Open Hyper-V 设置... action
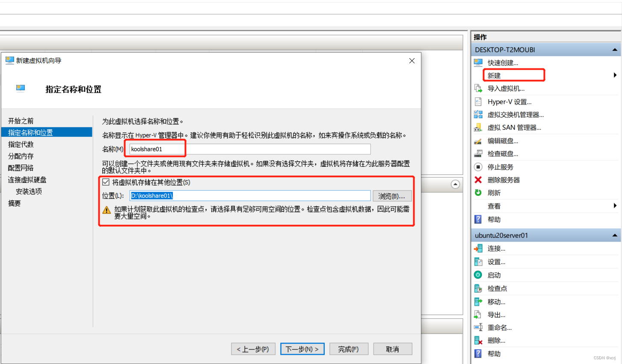 pyautogui.click(x=509, y=102)
